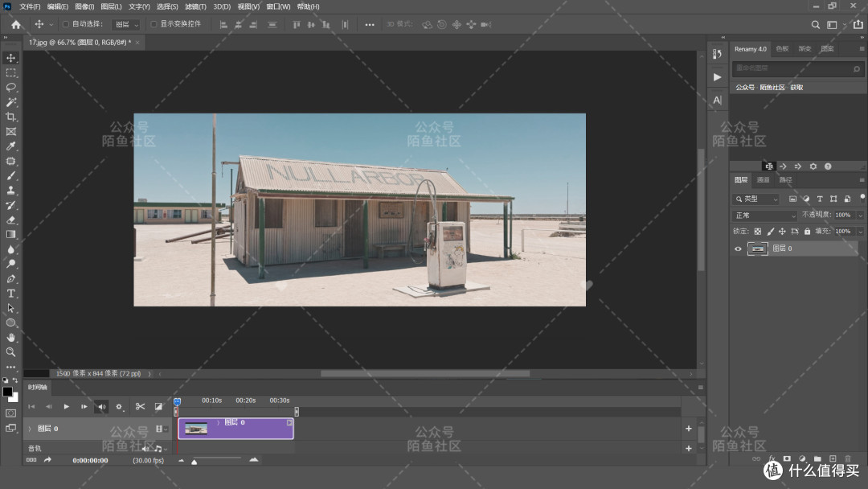Click the purple 图层 0 timeline clip
The image size is (868, 489).
click(235, 429)
